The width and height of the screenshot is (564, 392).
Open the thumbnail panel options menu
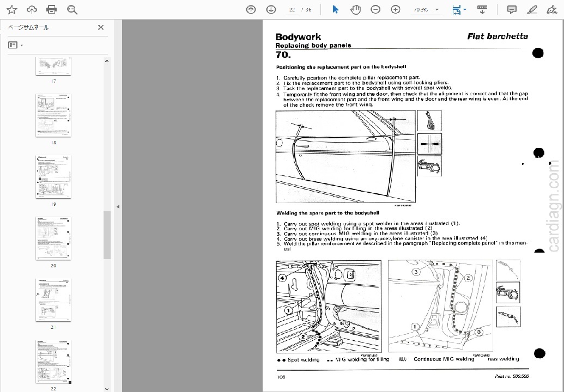[15, 45]
